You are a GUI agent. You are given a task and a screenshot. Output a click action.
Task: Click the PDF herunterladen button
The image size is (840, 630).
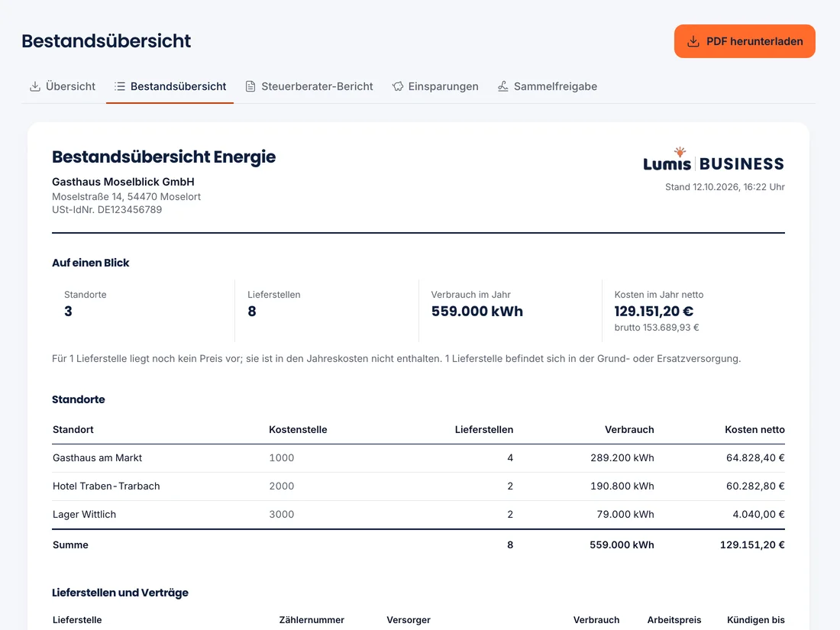(744, 41)
